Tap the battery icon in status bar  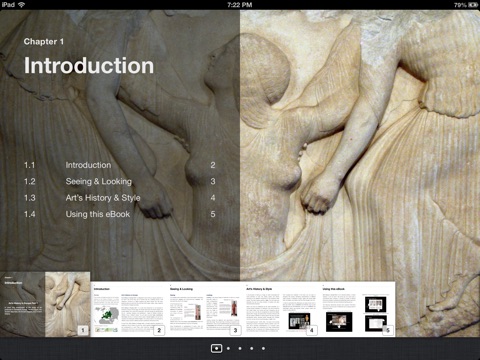473,5
